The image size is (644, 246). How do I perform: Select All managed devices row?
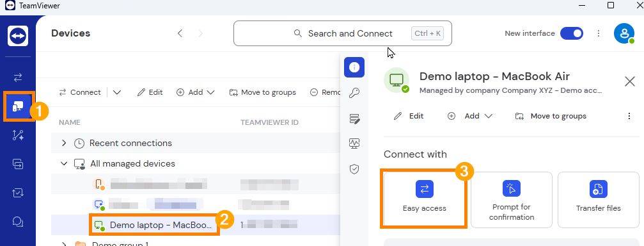coord(196,163)
